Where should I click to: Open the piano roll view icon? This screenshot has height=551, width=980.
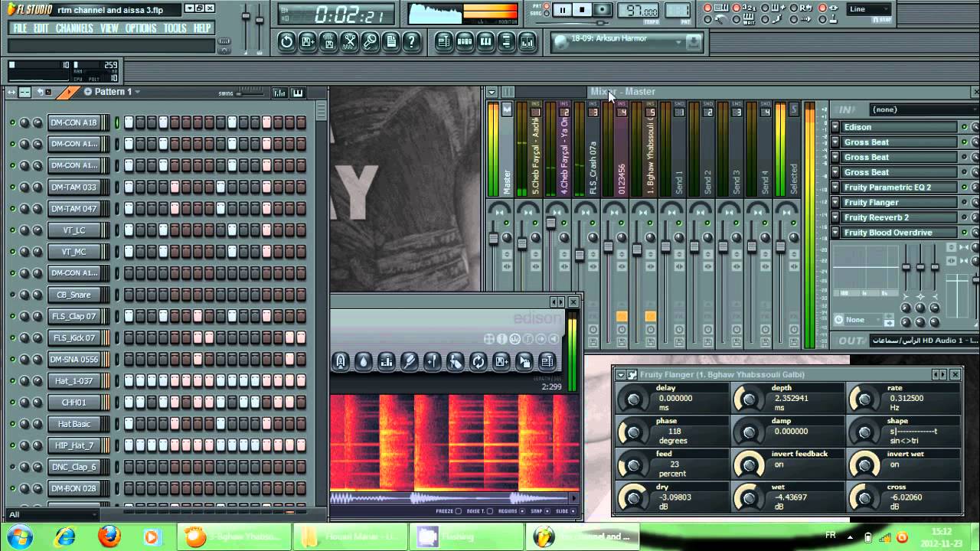pyautogui.click(x=485, y=41)
